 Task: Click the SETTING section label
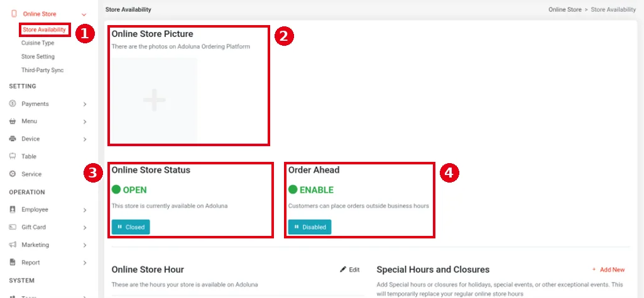(23, 86)
